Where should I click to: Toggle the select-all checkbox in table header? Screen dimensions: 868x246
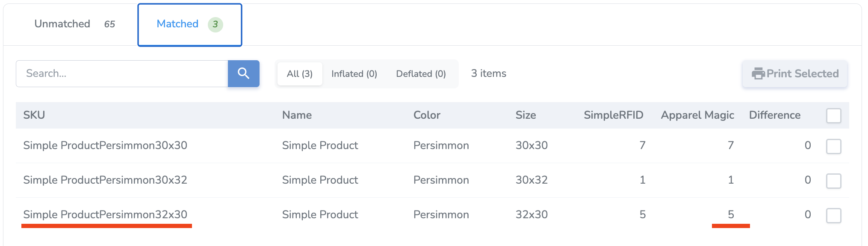[x=833, y=116]
